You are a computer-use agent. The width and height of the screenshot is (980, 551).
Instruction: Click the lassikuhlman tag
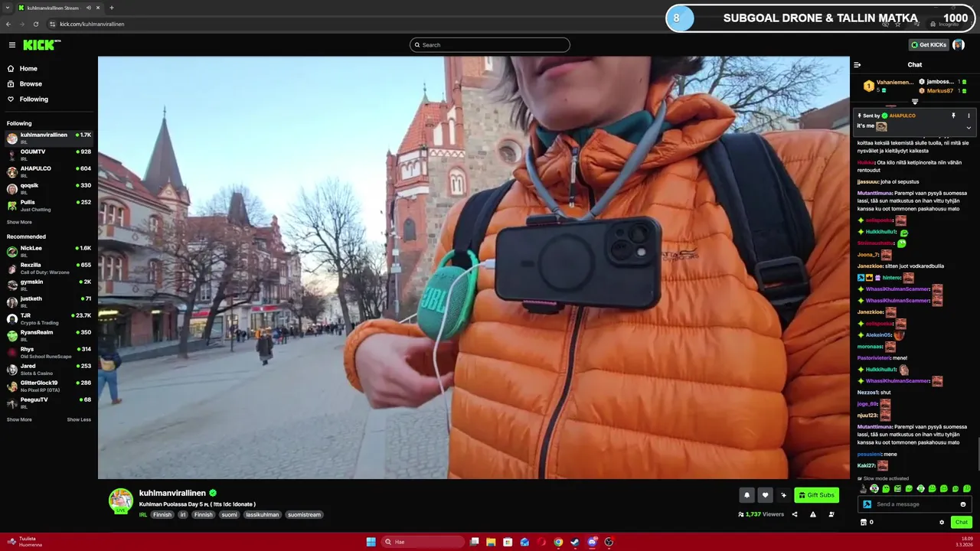tap(263, 515)
